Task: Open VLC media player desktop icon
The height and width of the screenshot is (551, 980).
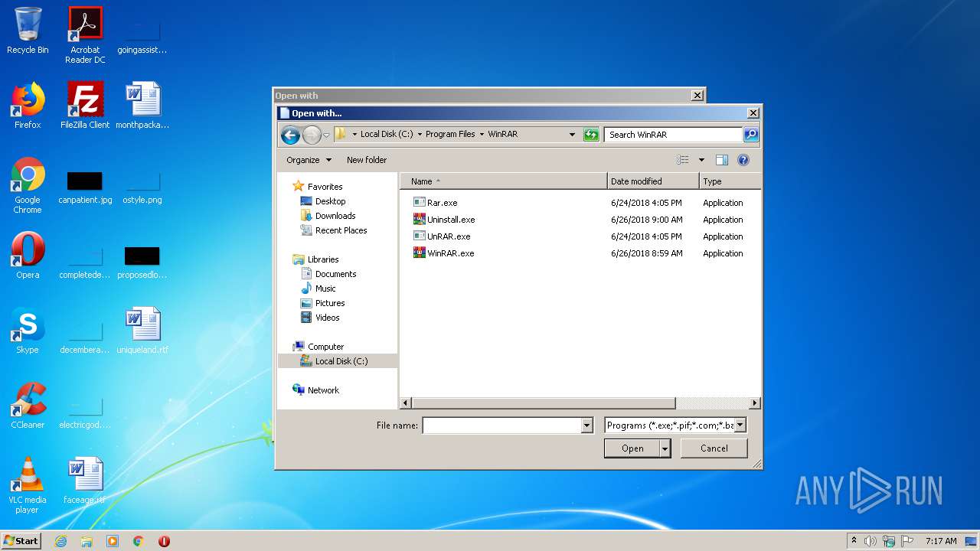Action: tap(28, 486)
